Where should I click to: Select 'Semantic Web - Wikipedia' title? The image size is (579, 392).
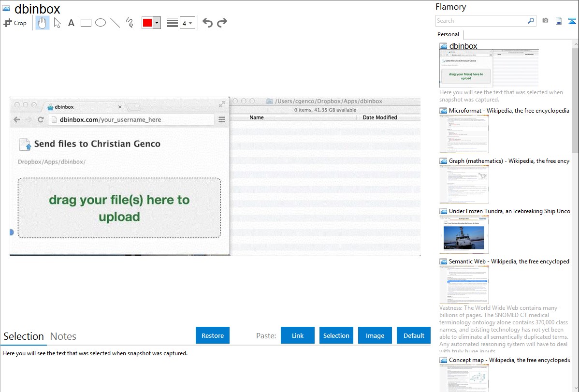[x=509, y=261]
